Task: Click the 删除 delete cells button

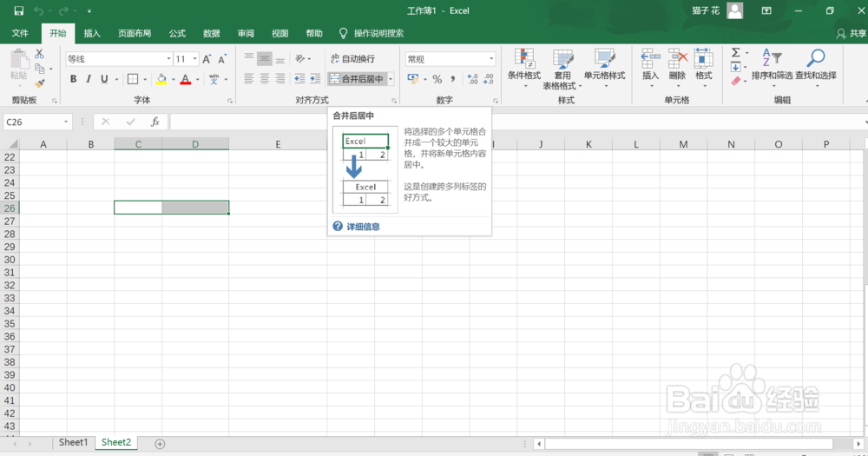Action: tap(677, 69)
